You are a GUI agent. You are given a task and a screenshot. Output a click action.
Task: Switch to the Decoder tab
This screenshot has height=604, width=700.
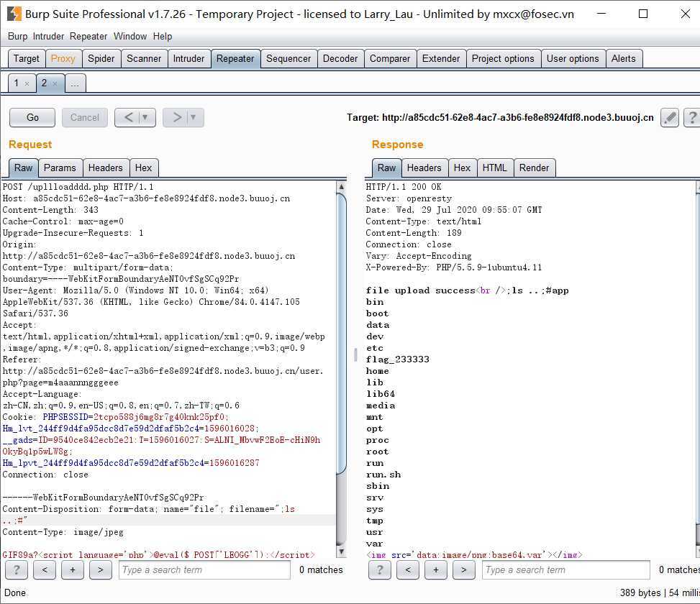[x=340, y=58]
